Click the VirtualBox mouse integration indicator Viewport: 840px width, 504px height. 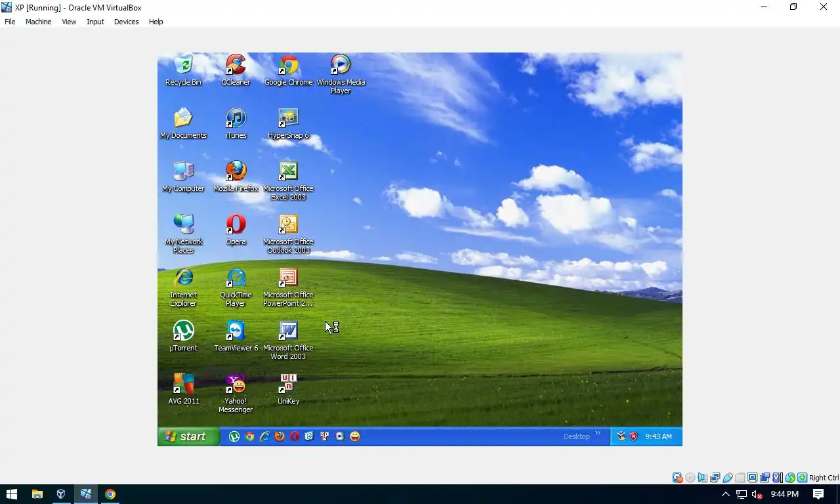(790, 478)
